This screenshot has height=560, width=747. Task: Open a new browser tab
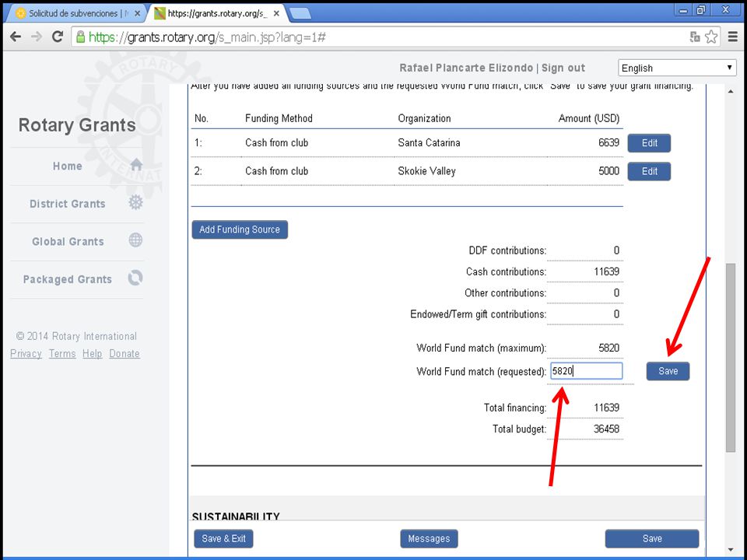pos(300,14)
